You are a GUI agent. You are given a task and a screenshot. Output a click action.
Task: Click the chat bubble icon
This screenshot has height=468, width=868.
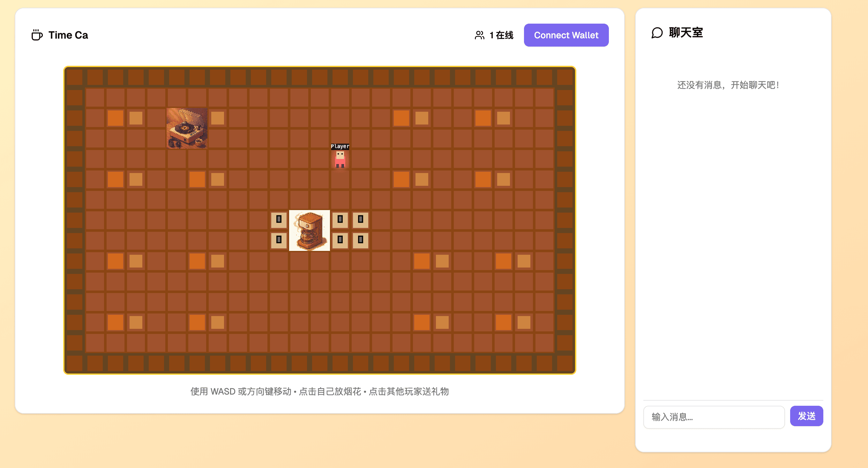tap(657, 33)
